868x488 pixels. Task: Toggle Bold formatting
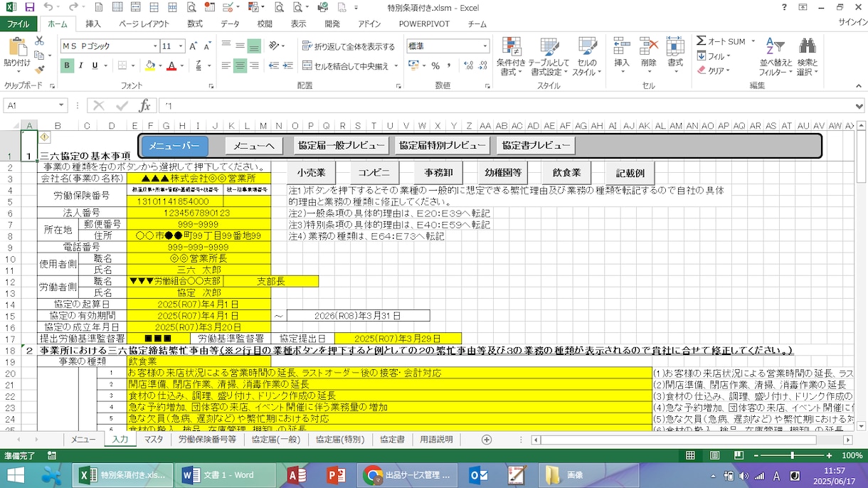(67, 66)
